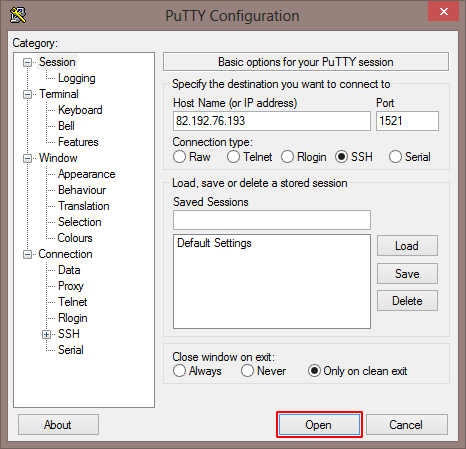This screenshot has width=466, height=449.
Task: Select the Window category
Action: tap(58, 158)
